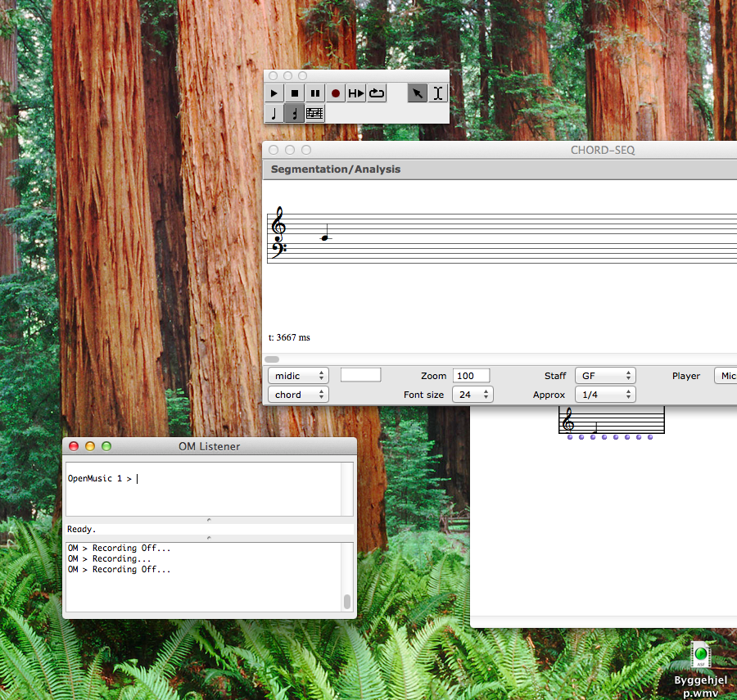The width and height of the screenshot is (737, 700).
Task: Click the chord-seq box miniview in the patch
Action: pyautogui.click(x=612, y=421)
